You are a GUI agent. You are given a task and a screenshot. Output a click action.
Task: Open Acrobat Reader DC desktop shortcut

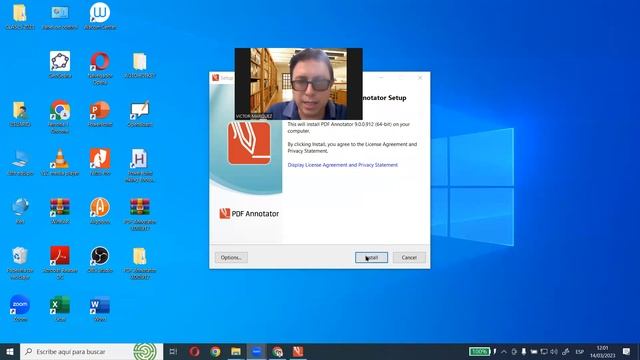(60, 262)
